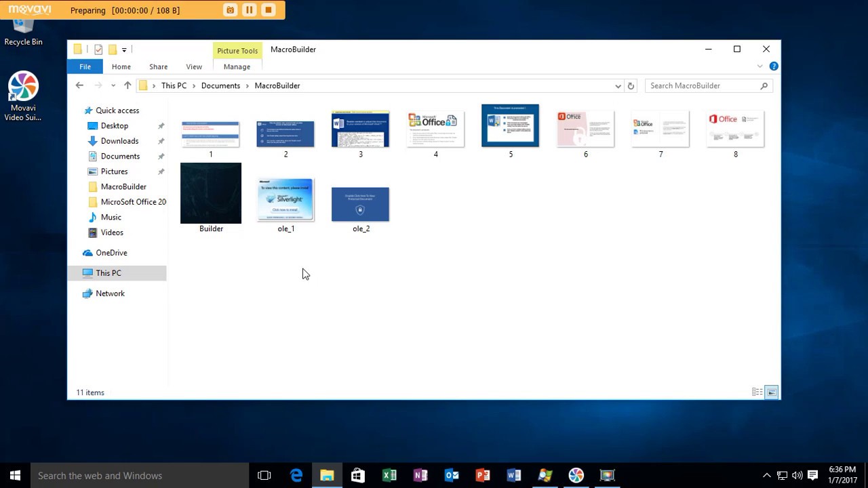Click MacroBuilder in the address breadcrumb
The width and height of the screenshot is (868, 488).
(x=277, y=85)
